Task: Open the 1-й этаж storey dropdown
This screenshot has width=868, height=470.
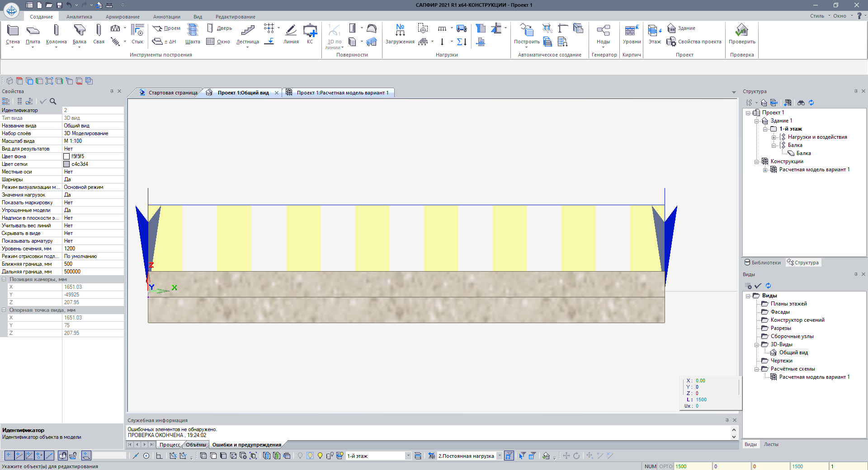Action: [x=408, y=456]
